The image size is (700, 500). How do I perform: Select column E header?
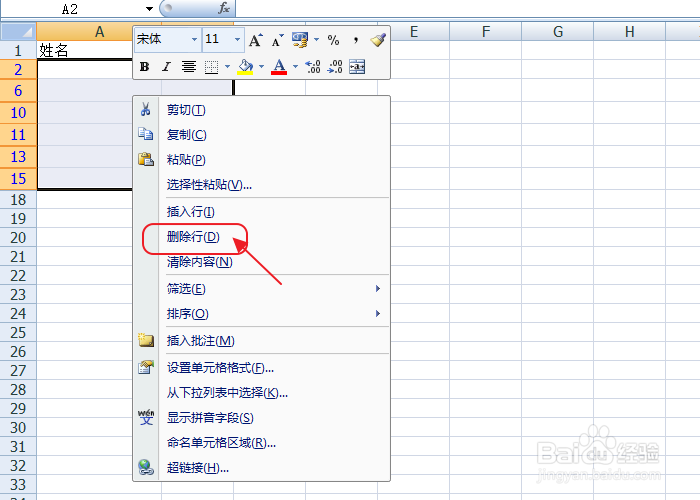click(x=413, y=32)
